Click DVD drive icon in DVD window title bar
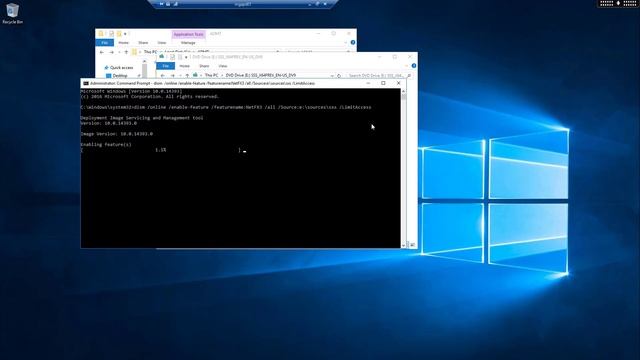Viewport: 640px width, 360px height. [x=162, y=57]
